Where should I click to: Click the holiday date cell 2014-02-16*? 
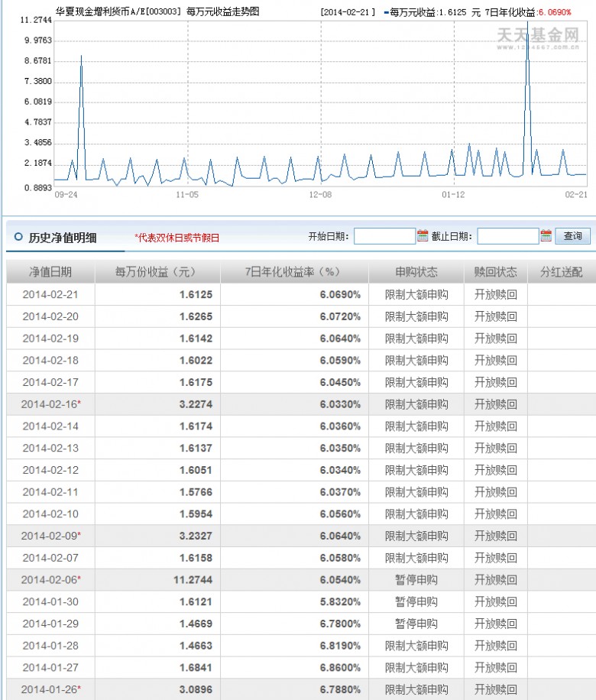[51, 404]
